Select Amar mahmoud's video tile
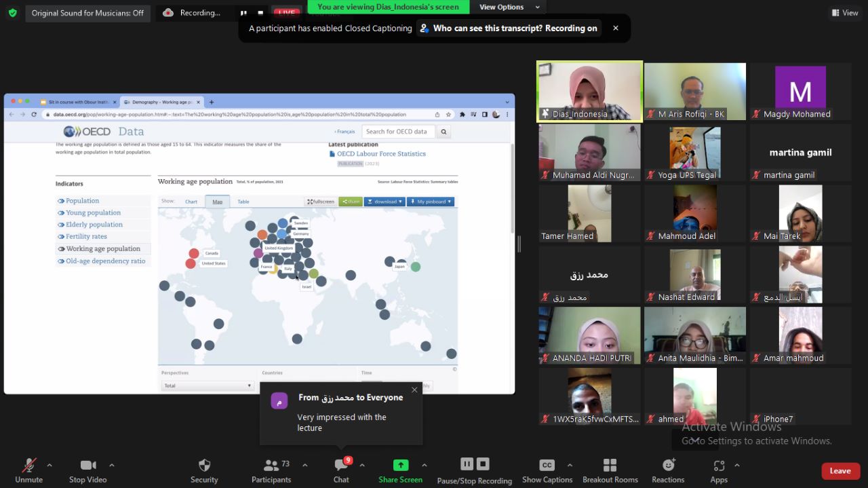 (x=800, y=335)
